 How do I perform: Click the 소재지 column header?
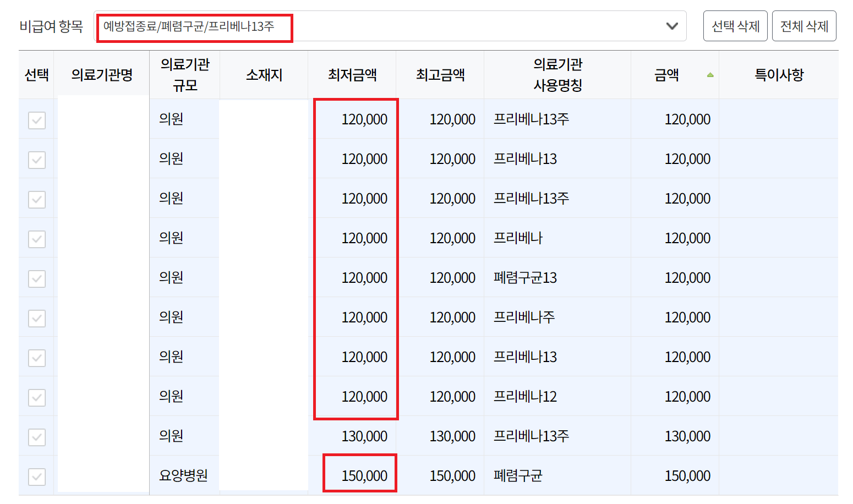tap(264, 75)
